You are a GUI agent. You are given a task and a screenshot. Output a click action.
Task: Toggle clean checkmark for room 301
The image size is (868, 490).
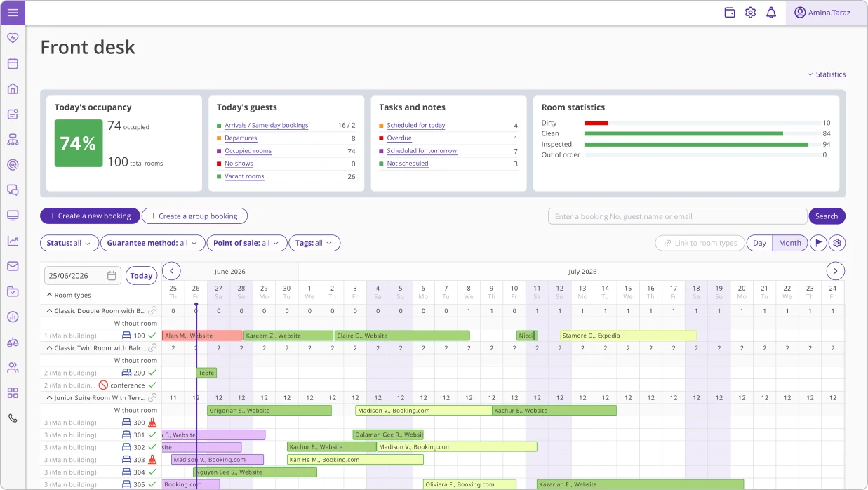[152, 435]
